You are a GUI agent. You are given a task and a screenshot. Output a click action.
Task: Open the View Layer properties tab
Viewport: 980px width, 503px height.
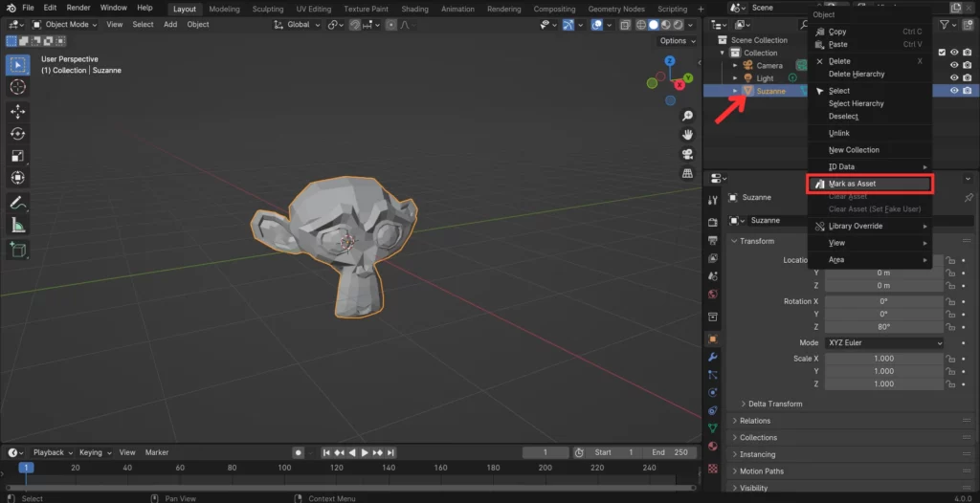click(x=712, y=258)
